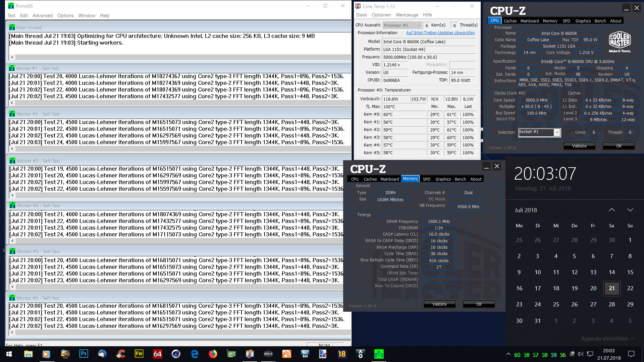Open Adobe Fireworks taskbar icon

pos(139,354)
